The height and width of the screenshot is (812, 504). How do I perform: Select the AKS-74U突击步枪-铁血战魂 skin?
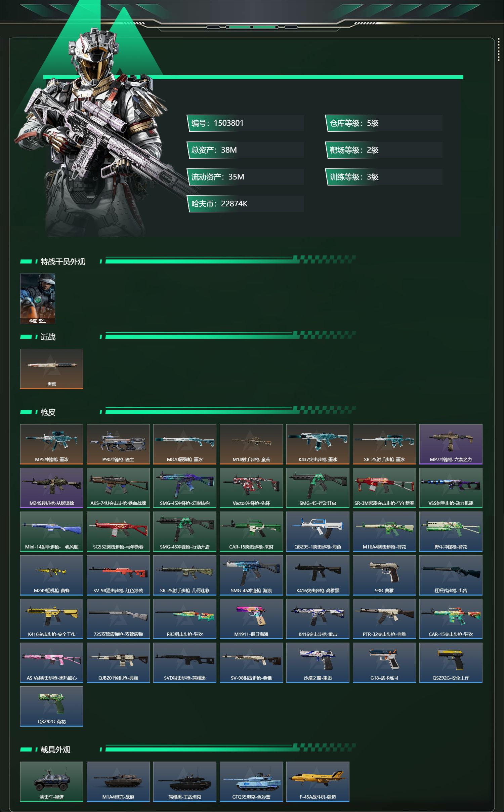118,488
